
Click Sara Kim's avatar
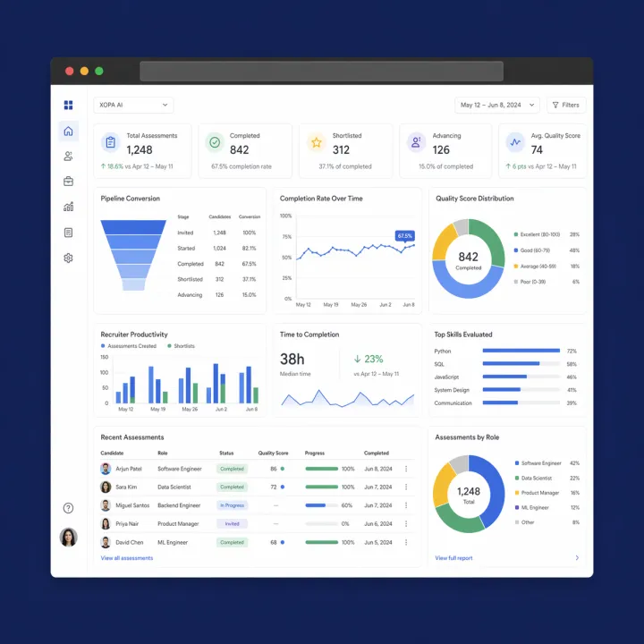pyautogui.click(x=106, y=487)
